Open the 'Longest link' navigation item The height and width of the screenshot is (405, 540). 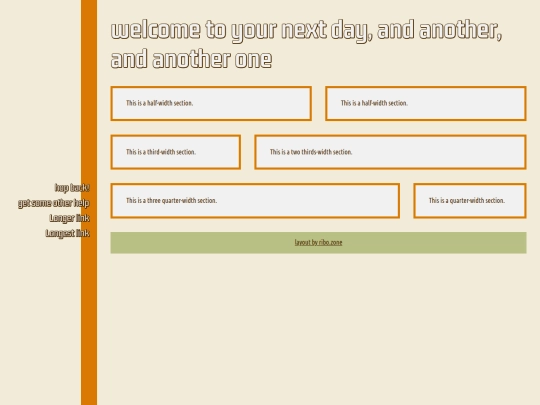coord(68,233)
